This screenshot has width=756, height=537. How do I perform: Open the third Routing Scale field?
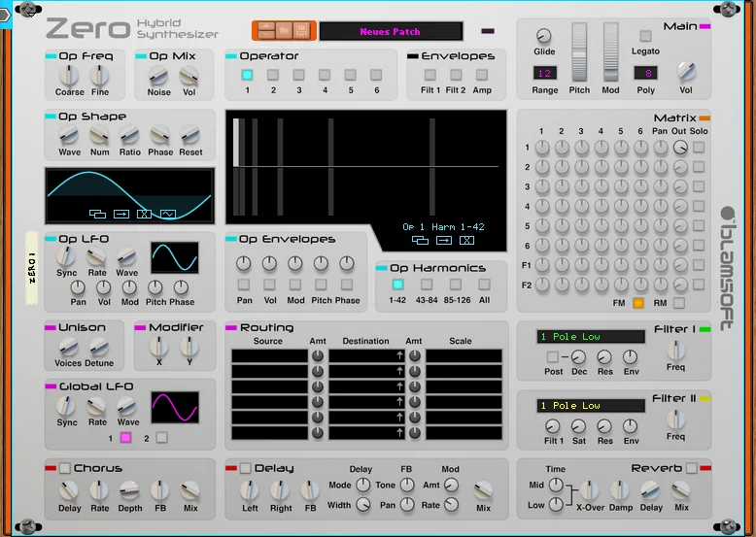click(464, 386)
